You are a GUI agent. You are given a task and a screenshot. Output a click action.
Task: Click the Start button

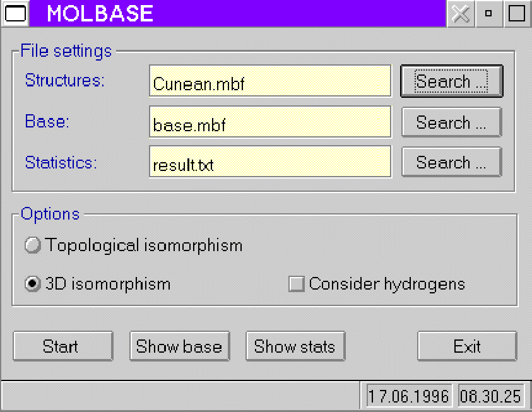[x=61, y=346]
